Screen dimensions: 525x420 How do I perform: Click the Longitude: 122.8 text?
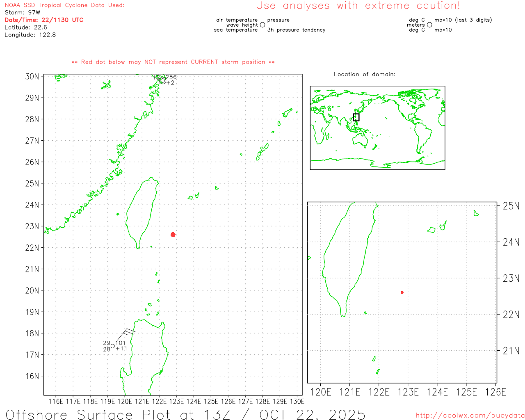[30, 35]
